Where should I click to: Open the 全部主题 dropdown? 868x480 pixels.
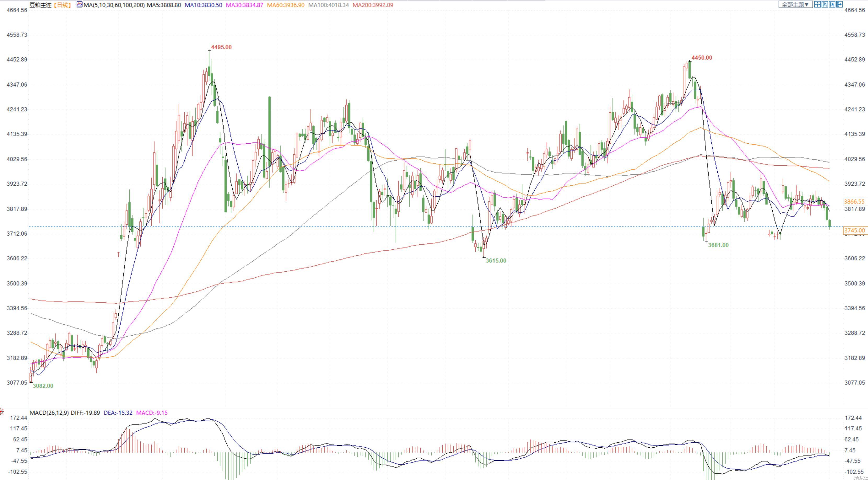pyautogui.click(x=796, y=4)
